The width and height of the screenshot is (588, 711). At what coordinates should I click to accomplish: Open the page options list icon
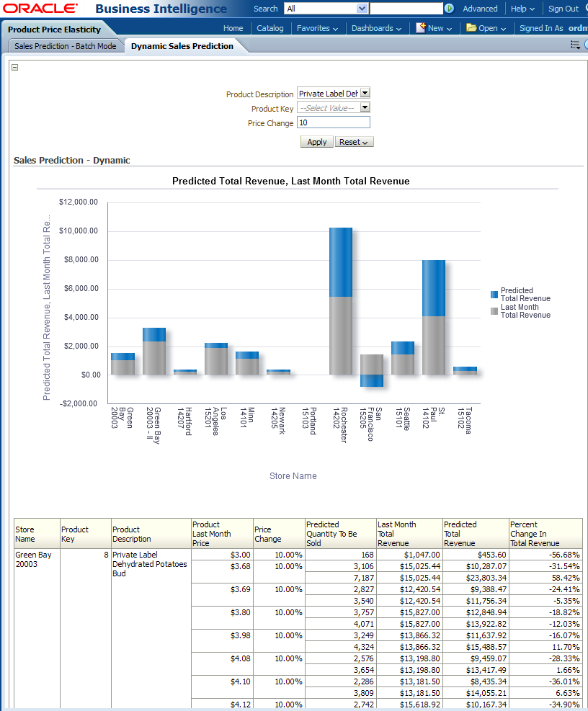575,45
